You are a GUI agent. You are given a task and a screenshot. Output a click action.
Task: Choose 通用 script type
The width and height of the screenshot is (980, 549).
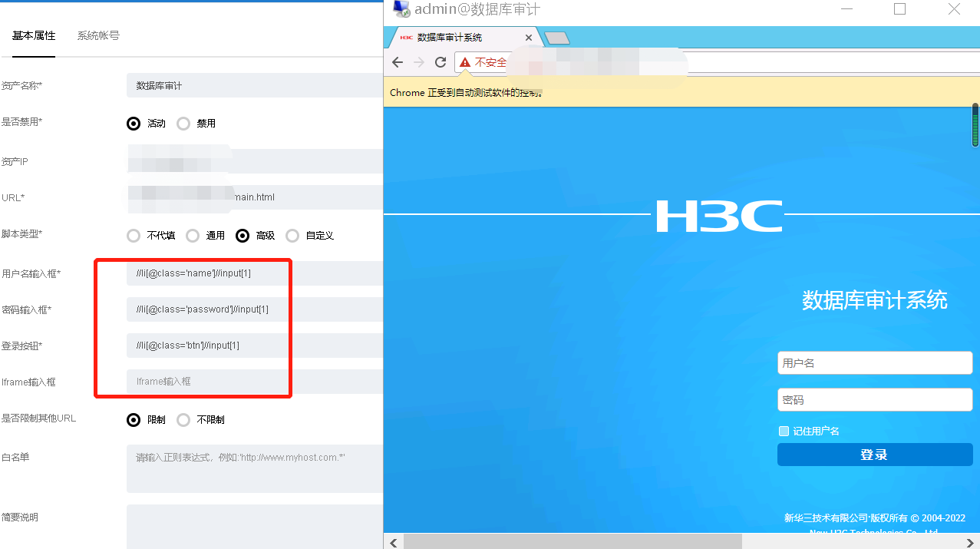point(193,236)
